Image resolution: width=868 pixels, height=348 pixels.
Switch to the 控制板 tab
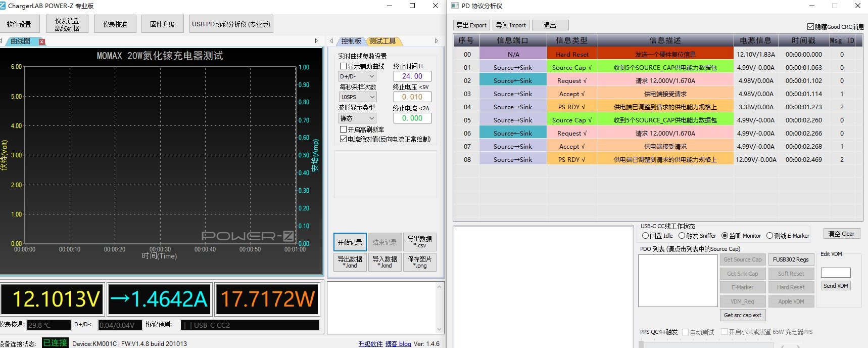(x=351, y=41)
